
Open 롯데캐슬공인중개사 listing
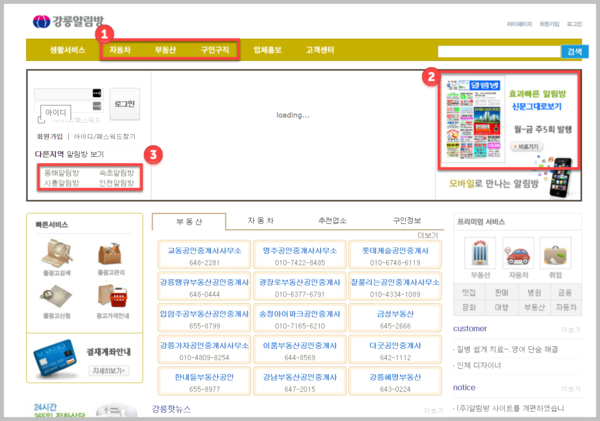click(x=395, y=255)
